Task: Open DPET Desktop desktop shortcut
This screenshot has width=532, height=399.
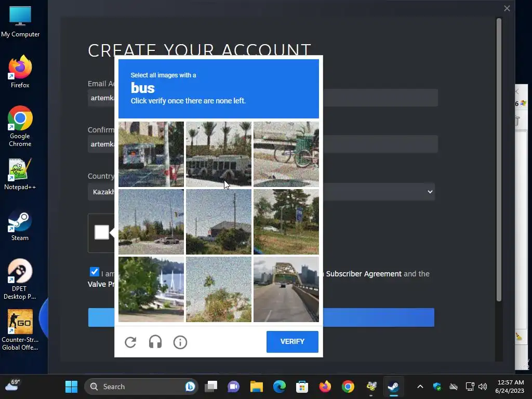Action: click(x=20, y=279)
